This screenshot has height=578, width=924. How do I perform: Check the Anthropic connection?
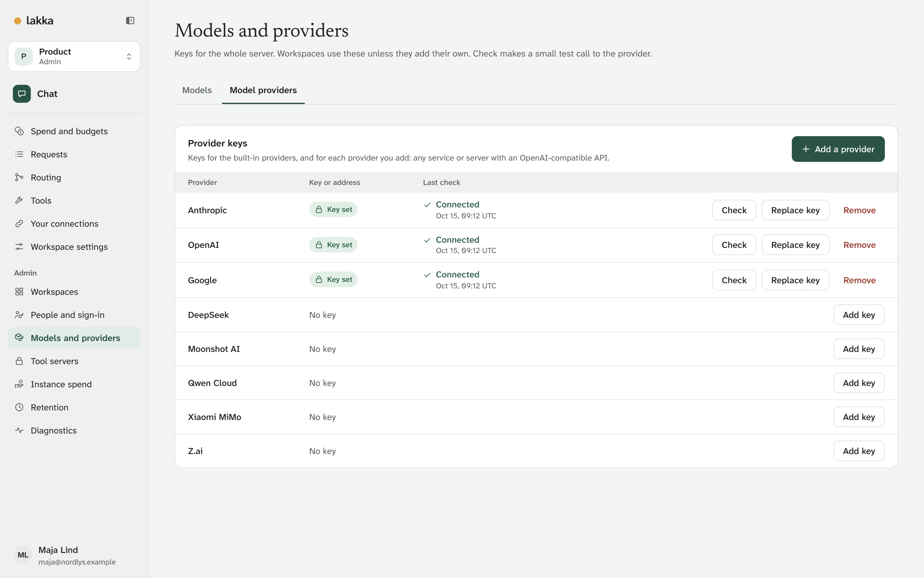click(734, 210)
